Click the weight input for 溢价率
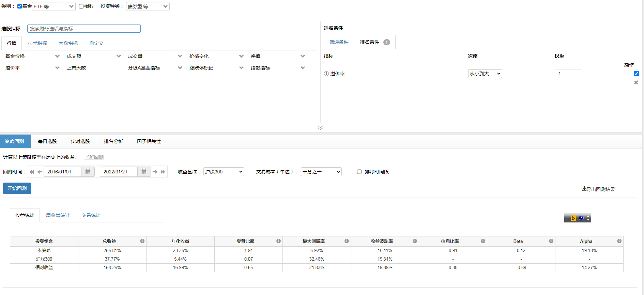644x295 pixels. (568, 74)
